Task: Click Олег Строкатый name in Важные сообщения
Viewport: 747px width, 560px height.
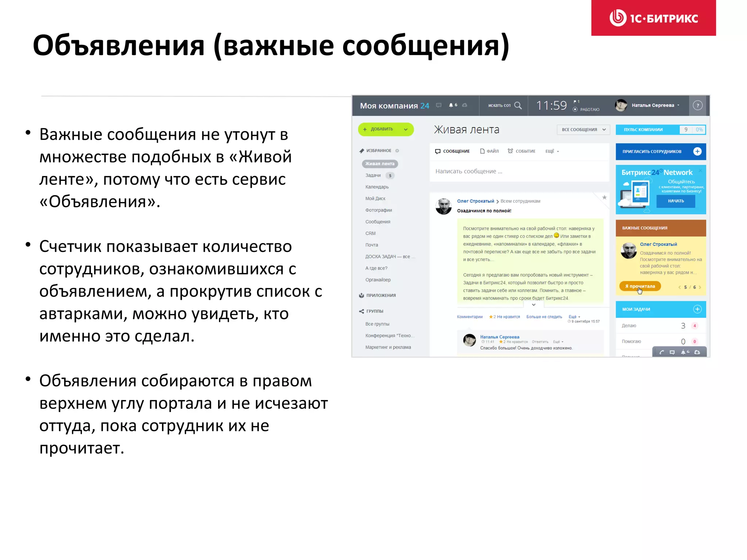Action: pos(658,244)
